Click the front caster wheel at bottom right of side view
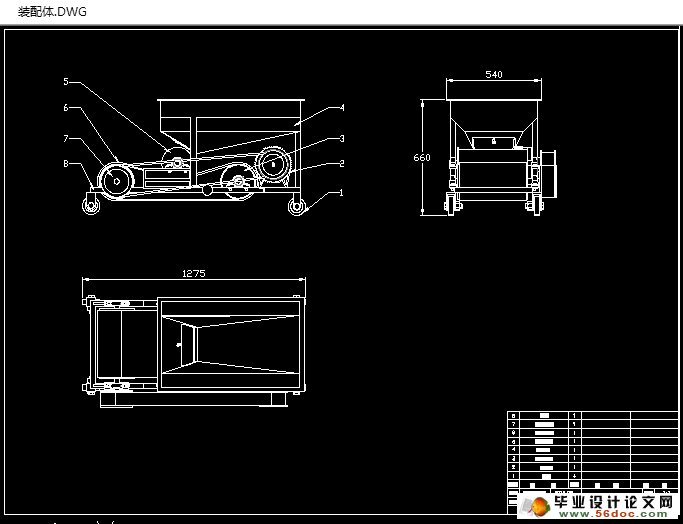 click(x=297, y=207)
